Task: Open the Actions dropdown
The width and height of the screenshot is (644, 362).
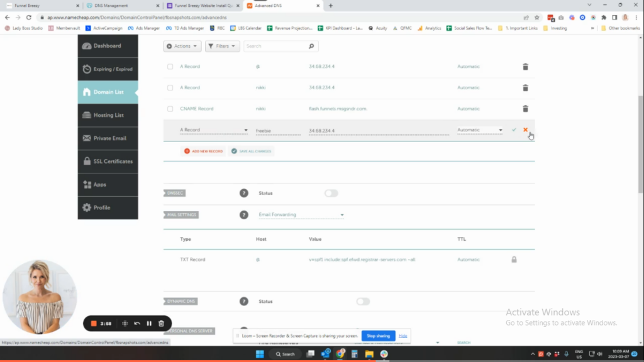Action: pos(182,47)
